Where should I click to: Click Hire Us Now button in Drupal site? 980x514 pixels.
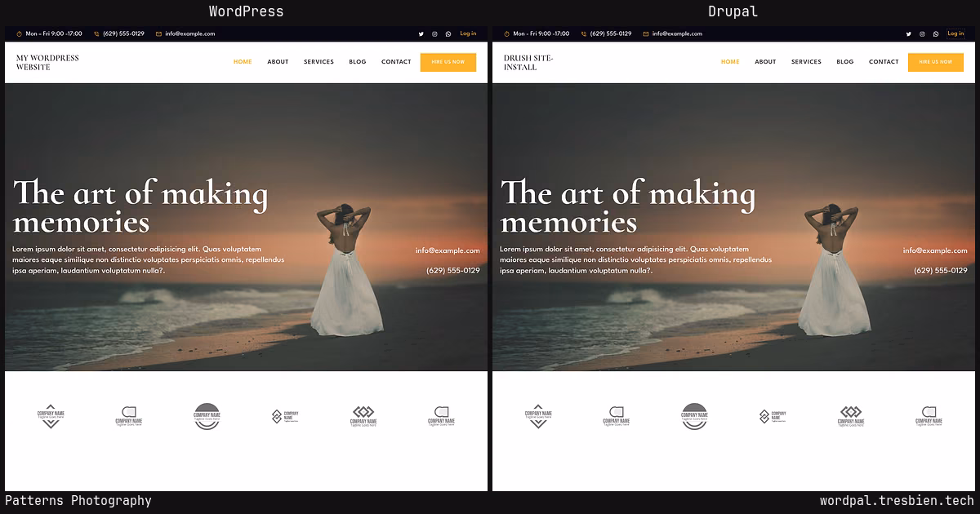[936, 62]
